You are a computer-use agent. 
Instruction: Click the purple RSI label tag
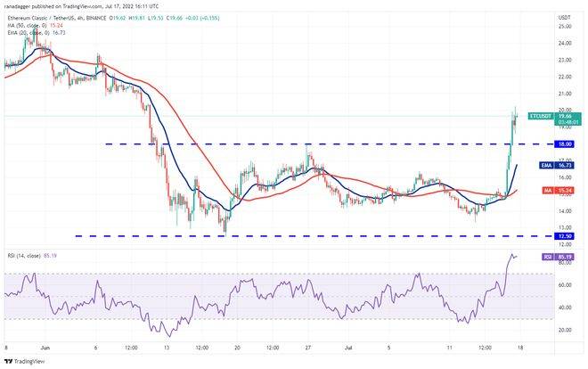point(541,257)
